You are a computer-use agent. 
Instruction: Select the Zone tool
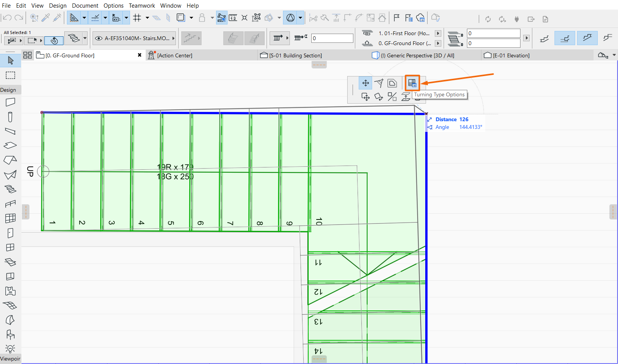[x=10, y=291]
